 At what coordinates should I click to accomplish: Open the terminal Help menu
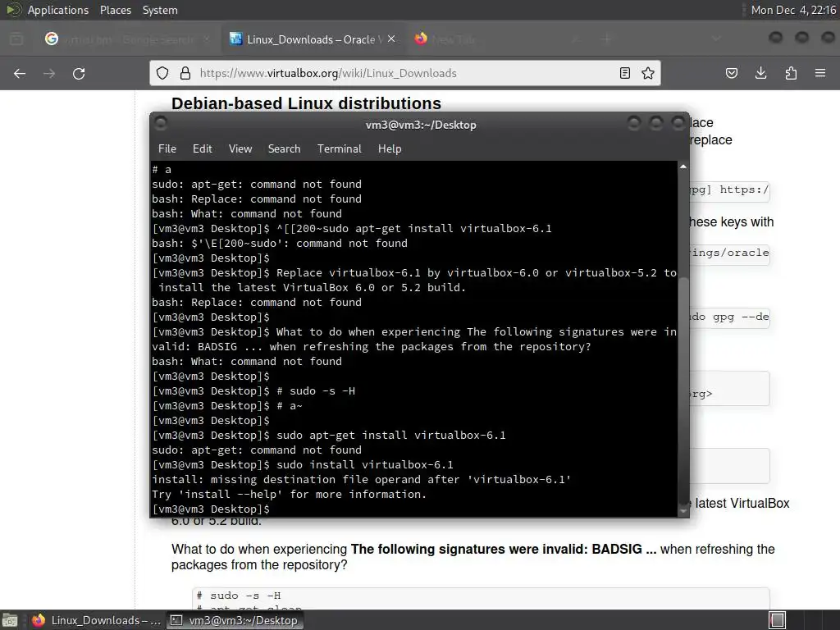coord(390,149)
